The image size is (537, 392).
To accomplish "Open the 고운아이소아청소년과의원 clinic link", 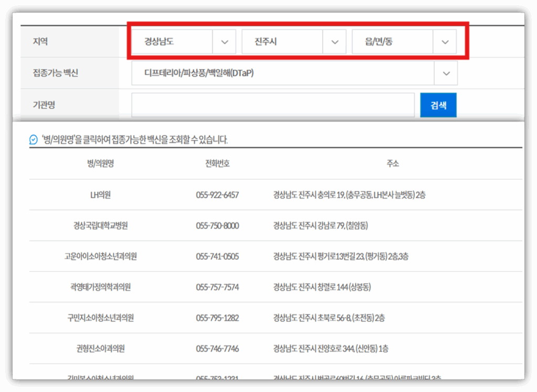I will pyautogui.click(x=100, y=256).
